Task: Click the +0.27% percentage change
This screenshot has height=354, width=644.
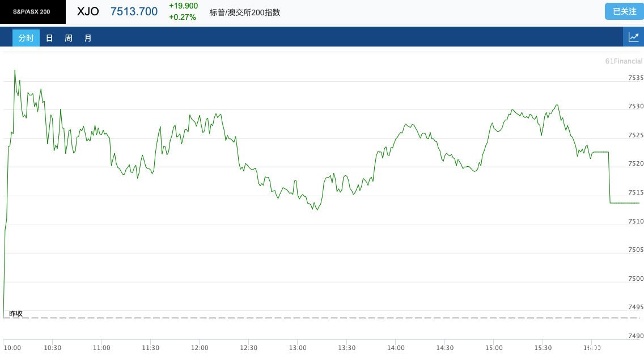Action: tap(183, 17)
